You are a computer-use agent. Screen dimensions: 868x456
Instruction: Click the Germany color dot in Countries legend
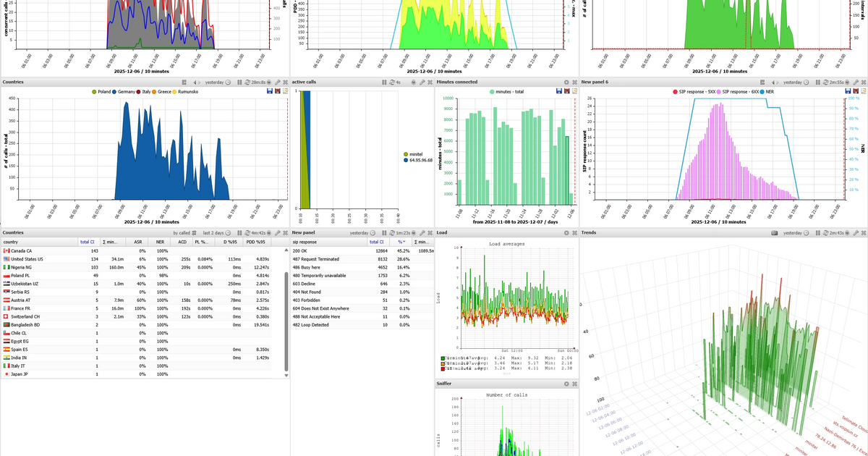pos(114,92)
